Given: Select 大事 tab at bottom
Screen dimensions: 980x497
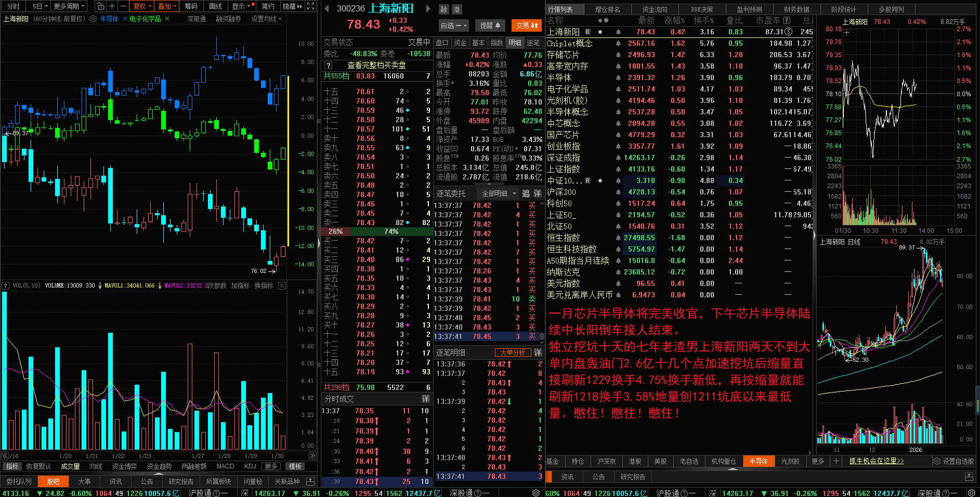Looking at the screenshot, I should [84, 481].
